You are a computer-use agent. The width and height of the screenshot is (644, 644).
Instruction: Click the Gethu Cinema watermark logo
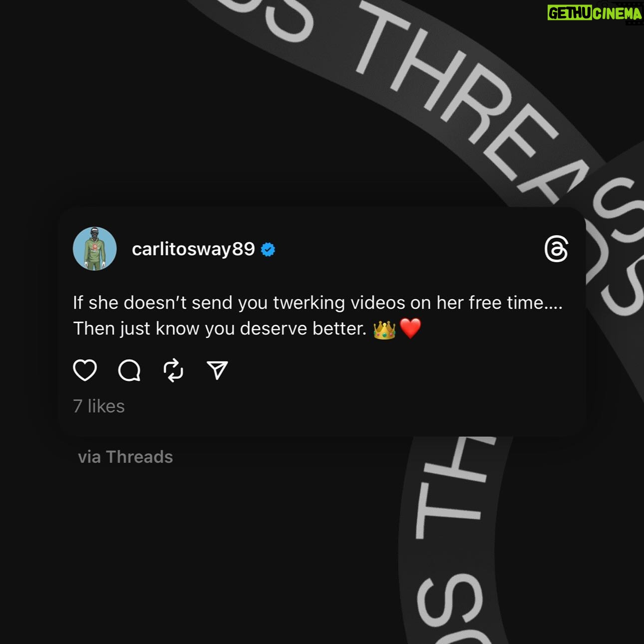[x=594, y=12]
